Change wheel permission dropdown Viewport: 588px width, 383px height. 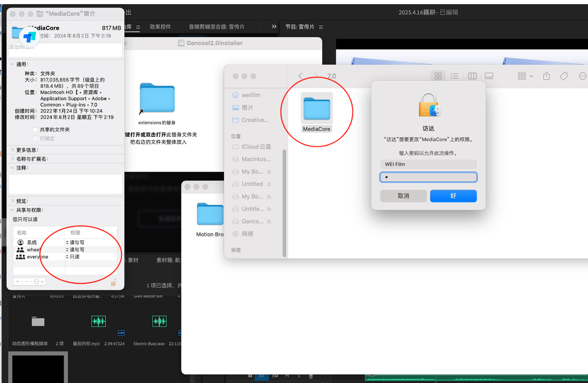coord(75,250)
